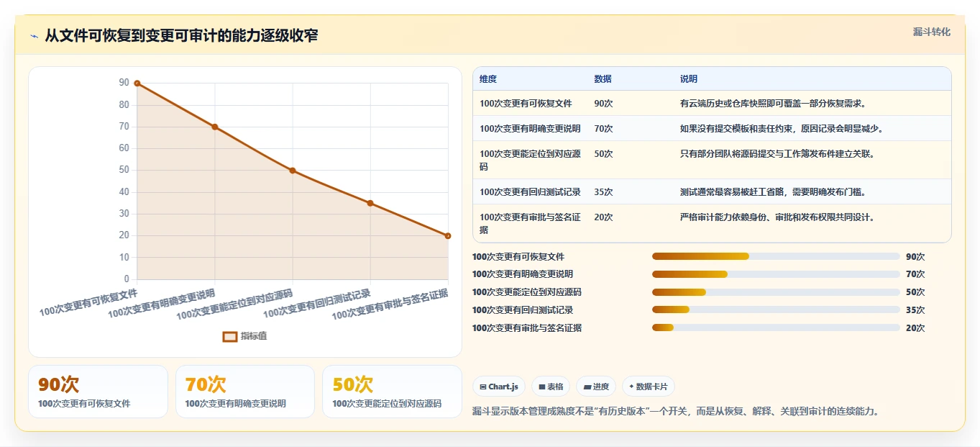Screen dimensions: 980x447
Task: Open the 90次 data card
Action: (98, 392)
